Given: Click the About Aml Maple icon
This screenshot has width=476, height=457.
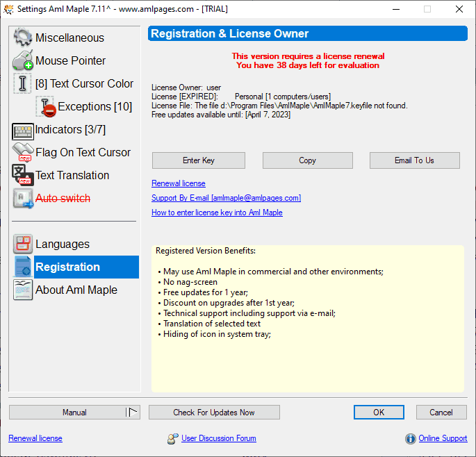Looking at the screenshot, I should coord(23,290).
